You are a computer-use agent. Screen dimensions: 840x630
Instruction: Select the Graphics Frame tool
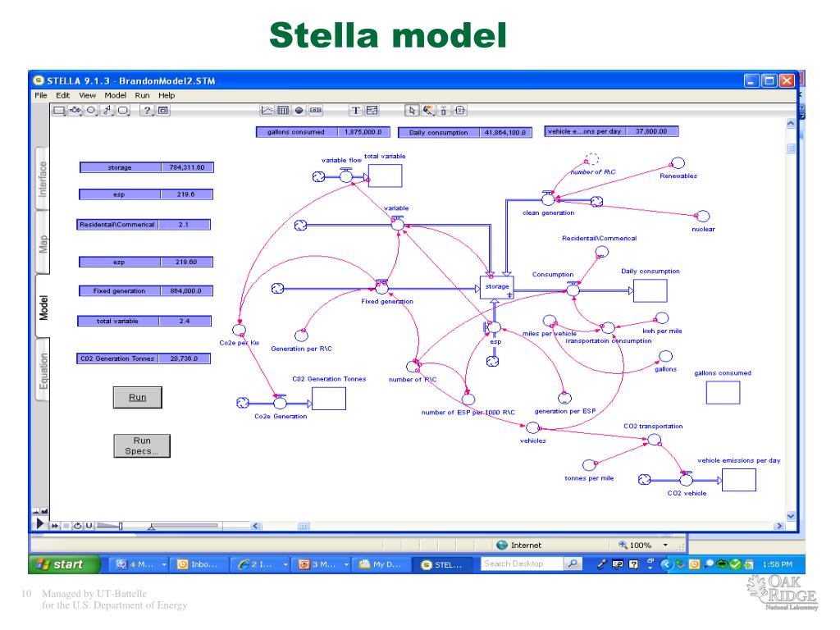372,111
